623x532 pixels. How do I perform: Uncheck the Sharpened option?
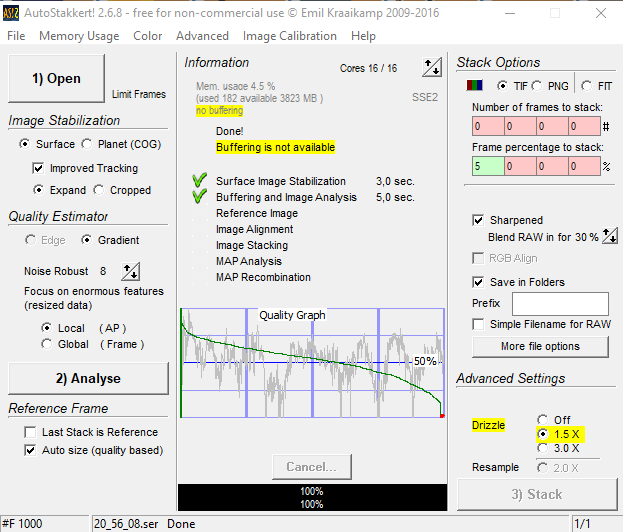[478, 220]
